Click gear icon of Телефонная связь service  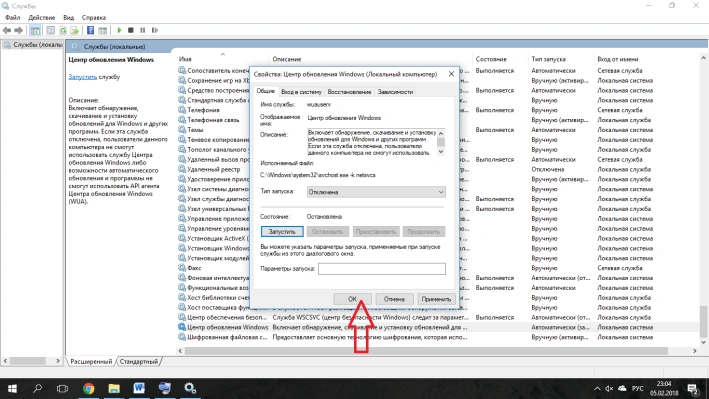click(x=182, y=120)
